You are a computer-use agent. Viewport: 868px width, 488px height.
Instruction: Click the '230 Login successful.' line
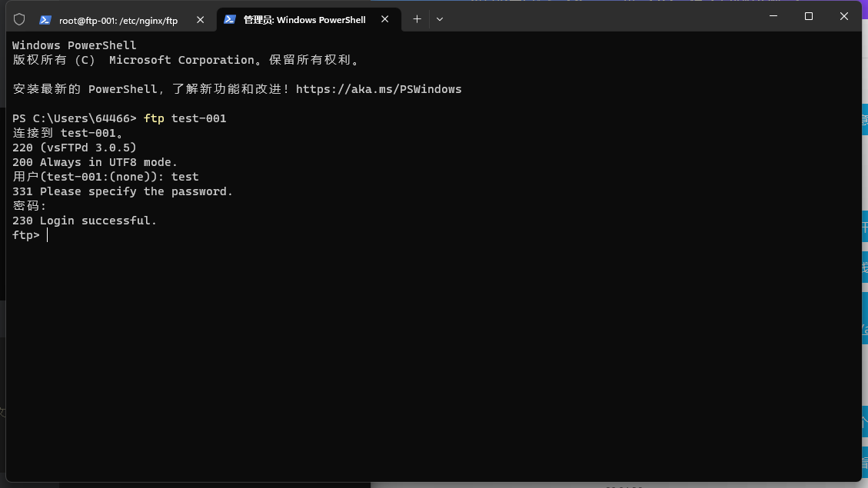coord(84,221)
